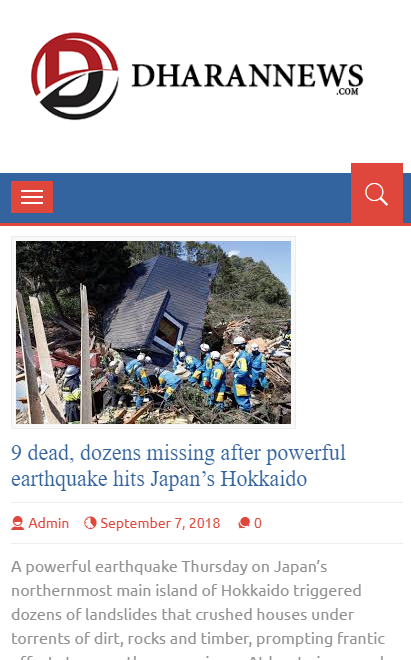Open the September 7, 2018 date link

pos(160,523)
